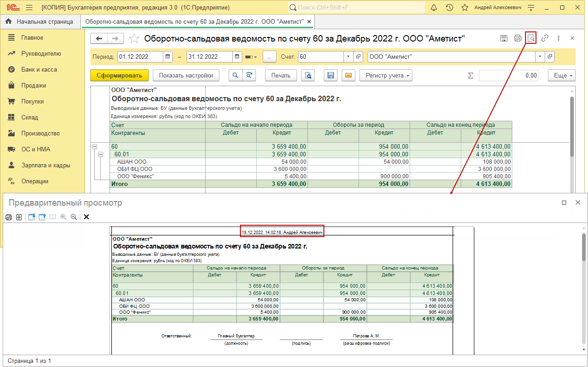Viewport: 588px width, 367px height.
Task: Click the period end date field 31.12.2022
Action: coord(209,57)
